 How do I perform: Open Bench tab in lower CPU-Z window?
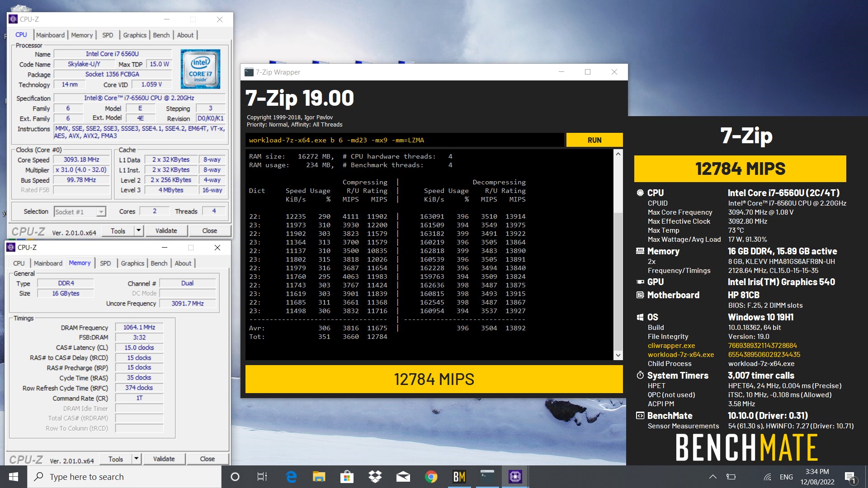159,263
